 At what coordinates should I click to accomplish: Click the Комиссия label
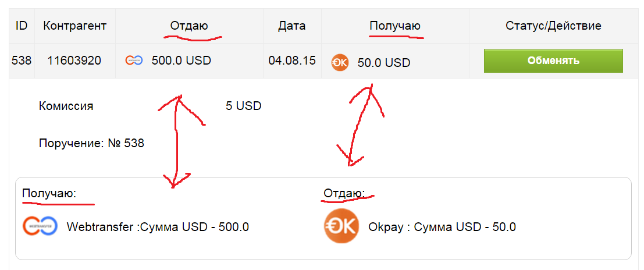[x=66, y=106]
